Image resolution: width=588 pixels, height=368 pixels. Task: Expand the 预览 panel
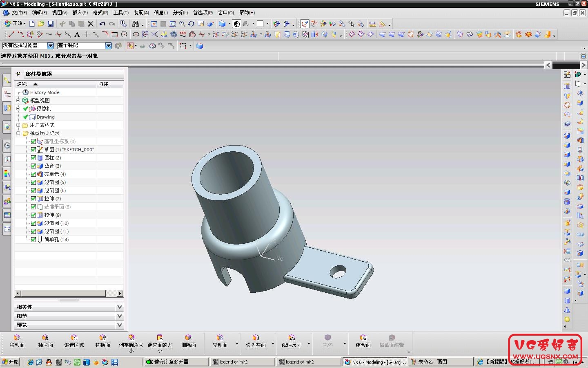coord(120,325)
